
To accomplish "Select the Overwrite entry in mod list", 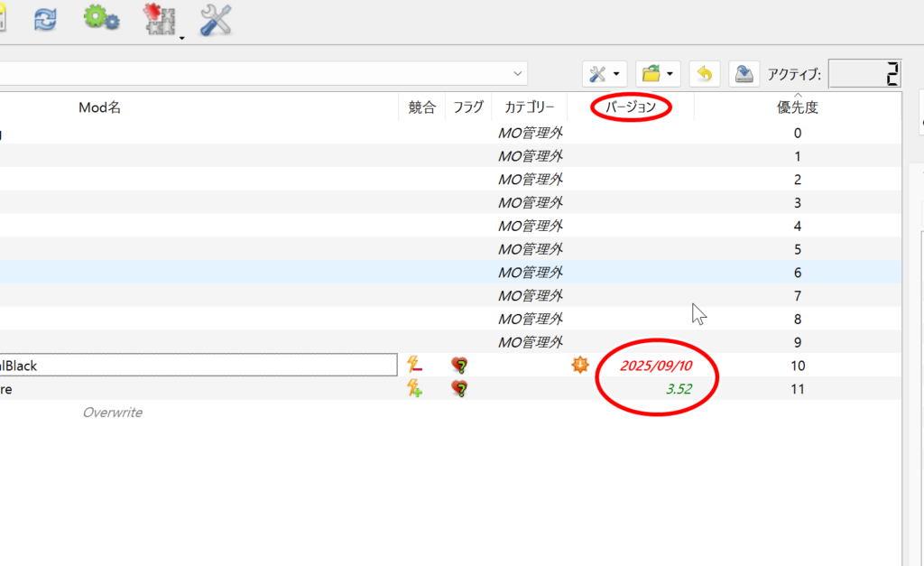I will (112, 413).
